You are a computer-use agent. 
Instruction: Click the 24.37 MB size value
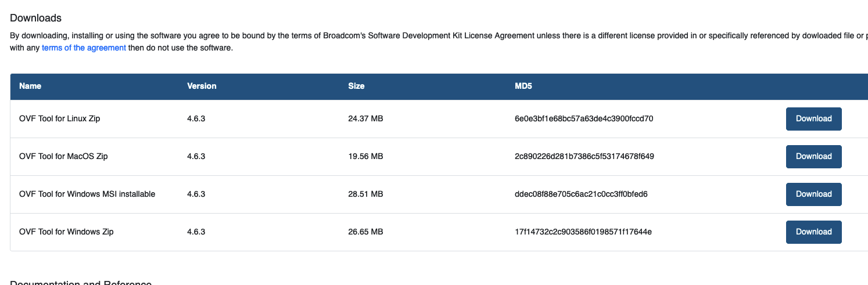(x=365, y=118)
